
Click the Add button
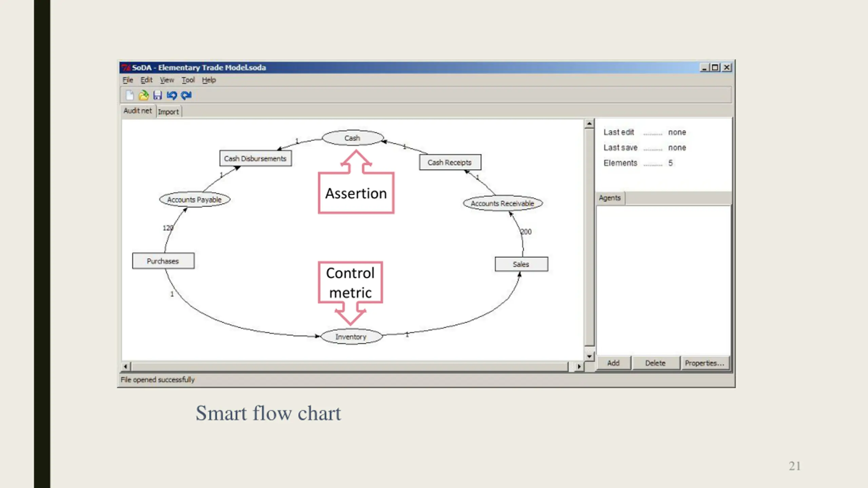point(613,363)
